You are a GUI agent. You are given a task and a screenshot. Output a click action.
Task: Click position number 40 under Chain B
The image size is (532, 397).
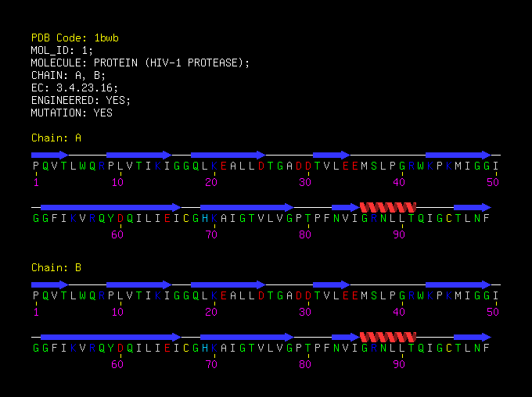pos(399,312)
